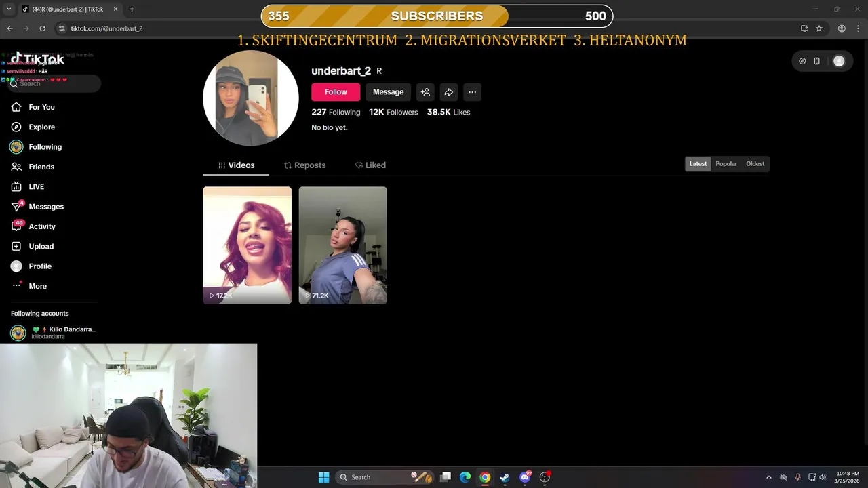Switch to the Liked tab
This screenshot has width=868, height=488.
click(x=370, y=165)
